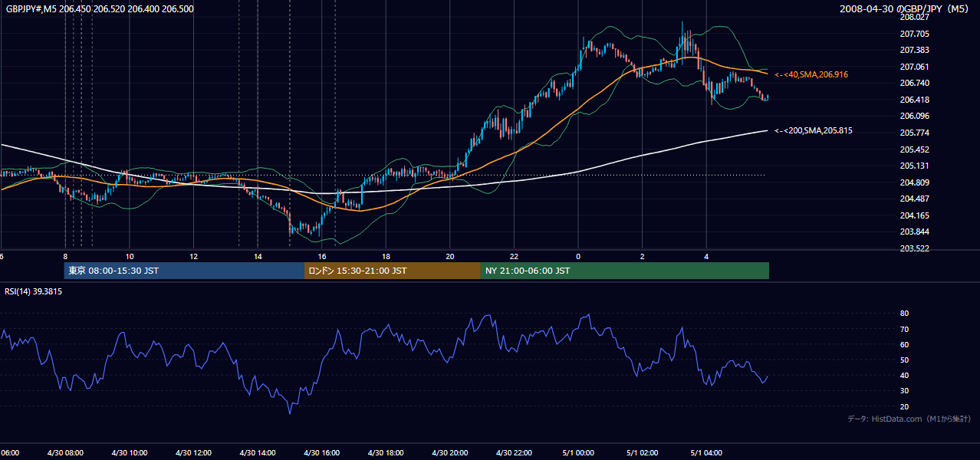The height and width of the screenshot is (460, 980).
Task: Click price axis label 204.165
Action: [913, 215]
